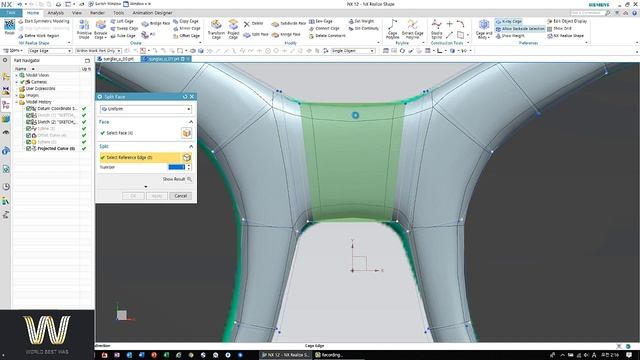Close the Split Face dialog
640x360 pixels.
[x=192, y=97]
